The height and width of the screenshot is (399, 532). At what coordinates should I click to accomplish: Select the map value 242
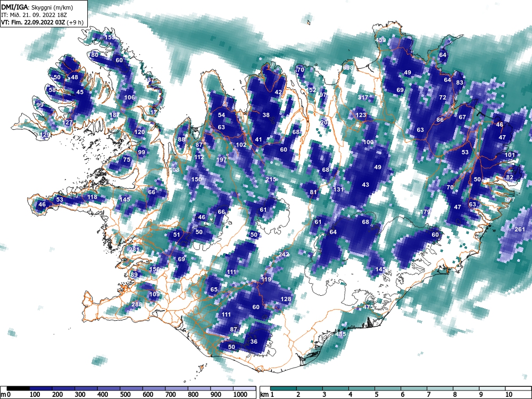click(x=284, y=254)
